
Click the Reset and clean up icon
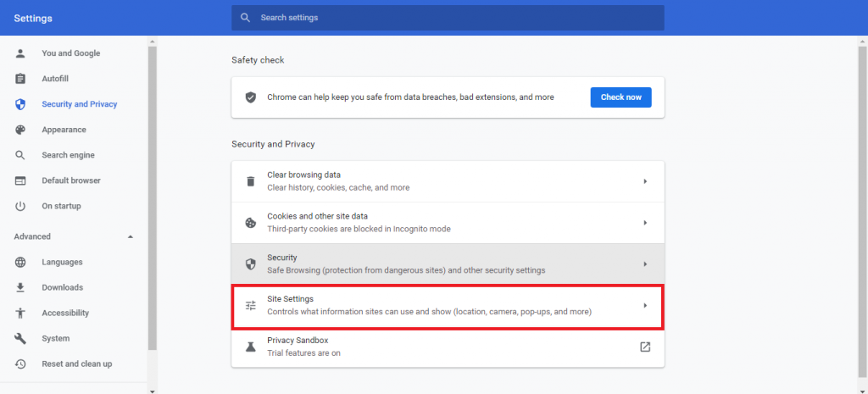[x=20, y=363]
